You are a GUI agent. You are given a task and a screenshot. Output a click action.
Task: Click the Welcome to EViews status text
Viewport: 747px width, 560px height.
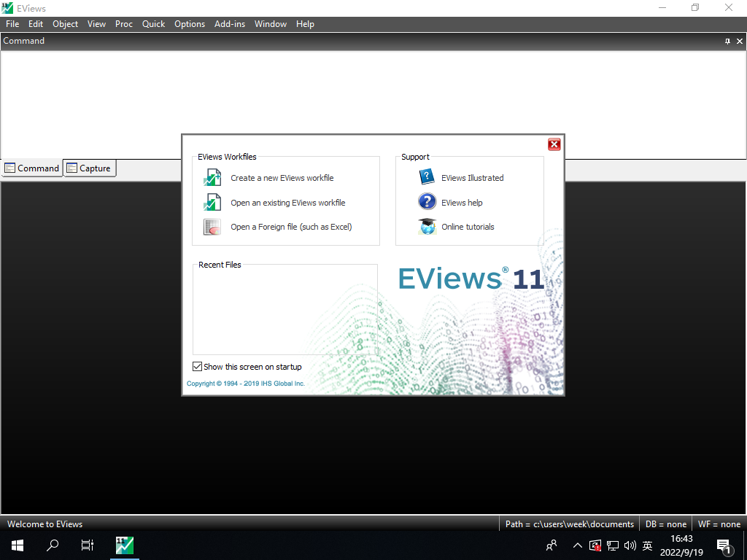[44, 524]
